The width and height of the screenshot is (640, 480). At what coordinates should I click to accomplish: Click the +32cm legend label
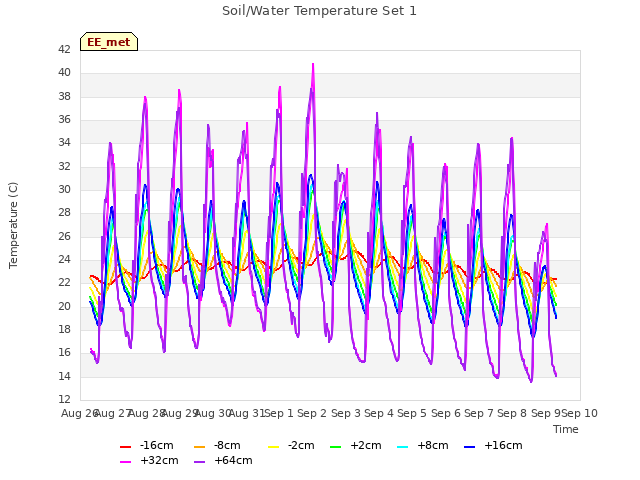pyautogui.click(x=159, y=460)
